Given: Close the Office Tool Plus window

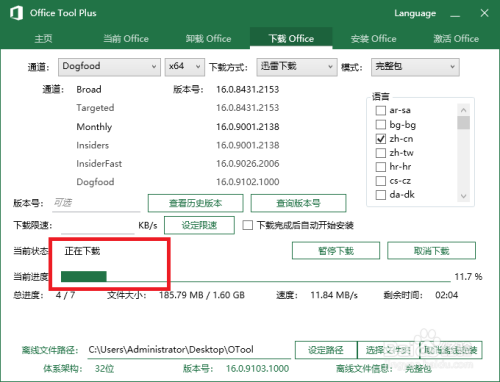Looking at the screenshot, I should [x=484, y=13].
